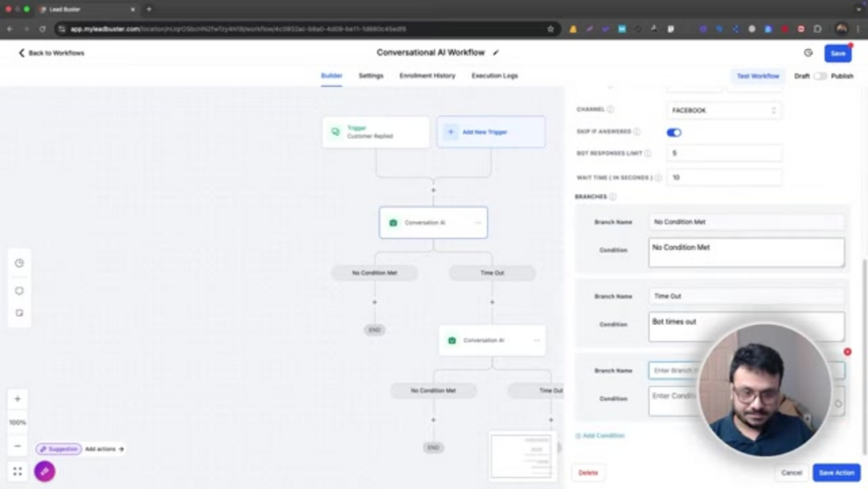Click the grid view icon at bottom left
868x489 pixels.
click(x=17, y=471)
